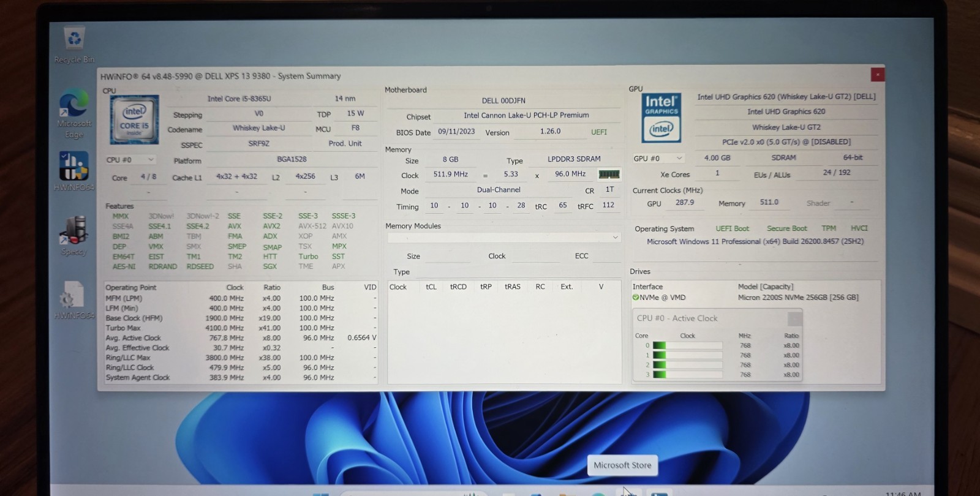Open the GPU #0 selector dropdown
The width and height of the screenshot is (980, 496).
[x=657, y=158]
